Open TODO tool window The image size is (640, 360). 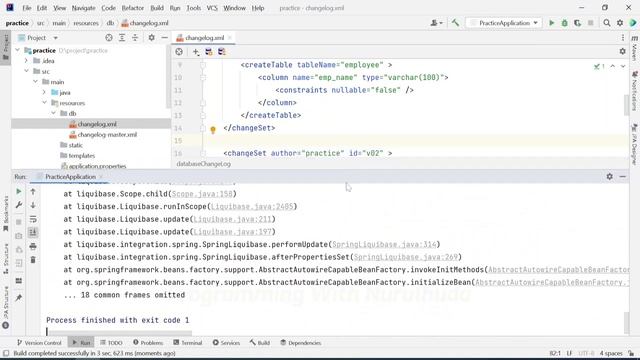click(111, 343)
